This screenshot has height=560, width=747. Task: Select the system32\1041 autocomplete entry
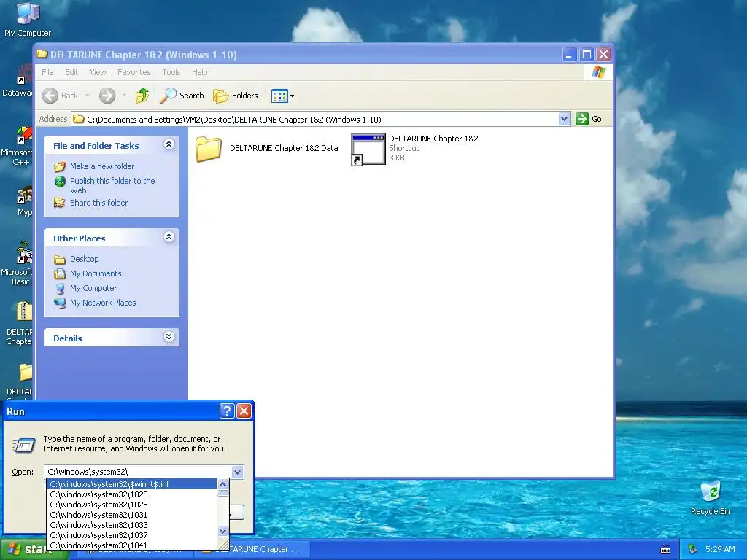point(133,545)
